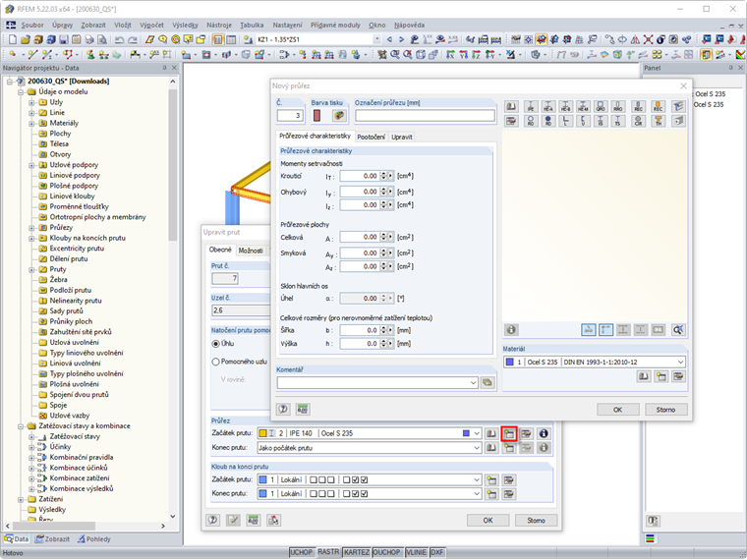This screenshot has height=560, width=747.
Task: Show cross-section info for Začátek prutu
Action: tap(544, 433)
